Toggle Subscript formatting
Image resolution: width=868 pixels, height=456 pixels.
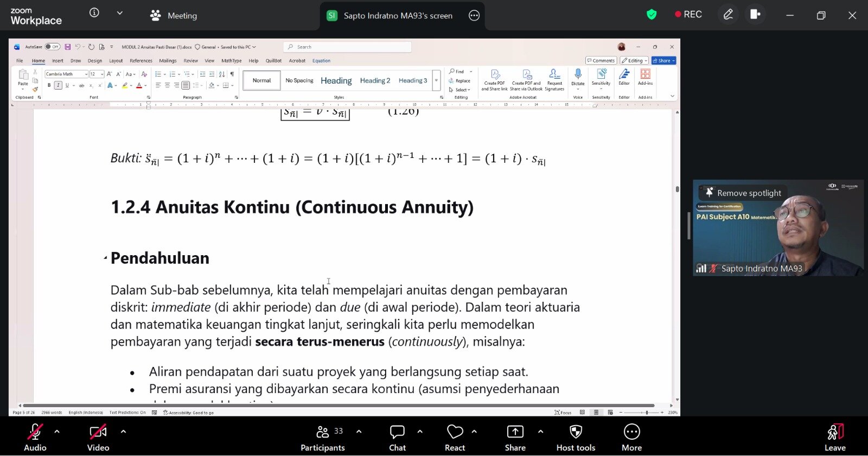(x=91, y=85)
